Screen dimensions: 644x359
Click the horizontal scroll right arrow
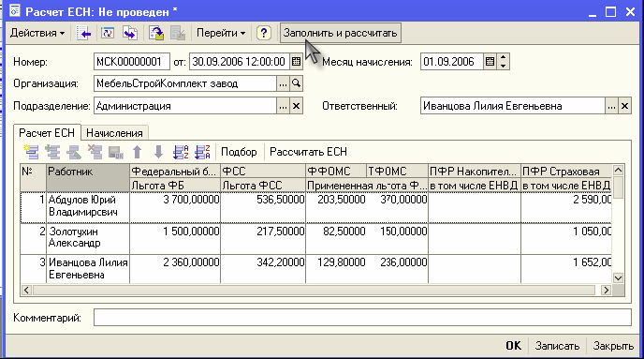click(606, 290)
